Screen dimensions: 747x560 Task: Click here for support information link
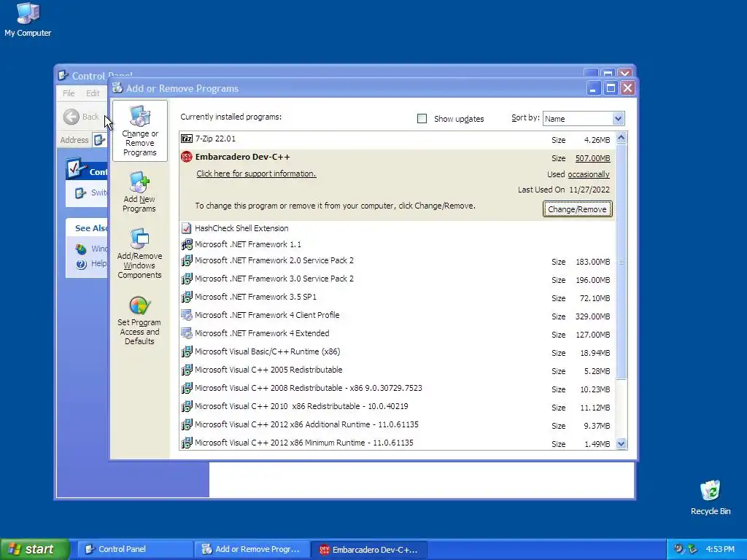pos(256,174)
